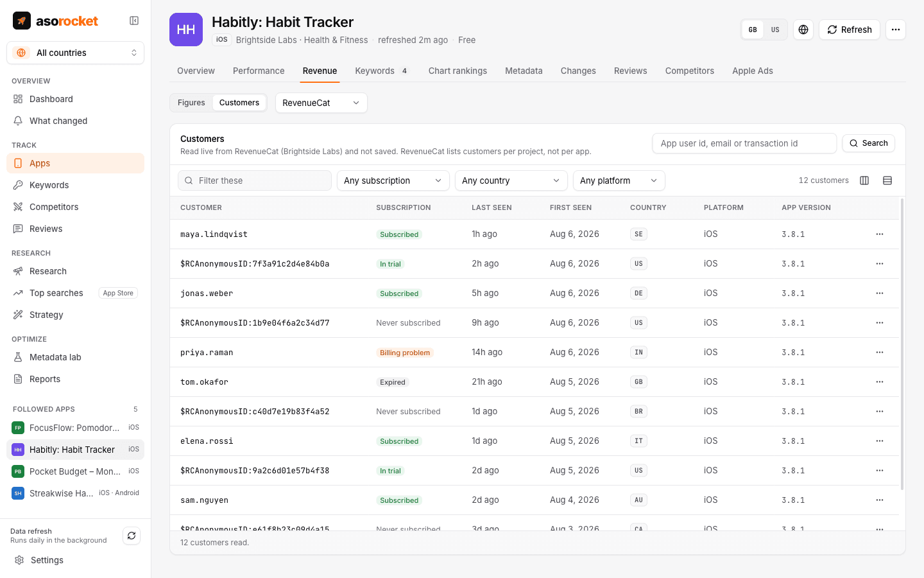The width and height of the screenshot is (924, 578).
Task: Open the Apple Ads tab
Action: [x=753, y=71]
